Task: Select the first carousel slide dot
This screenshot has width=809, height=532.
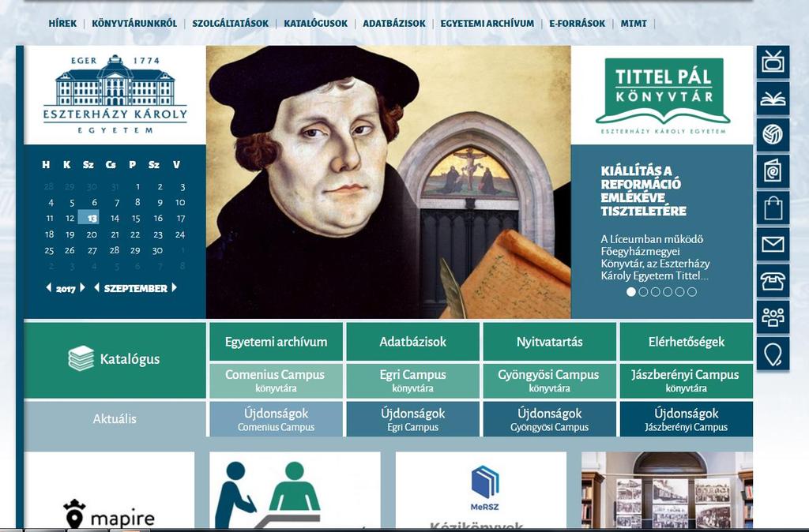Action: [x=630, y=292]
